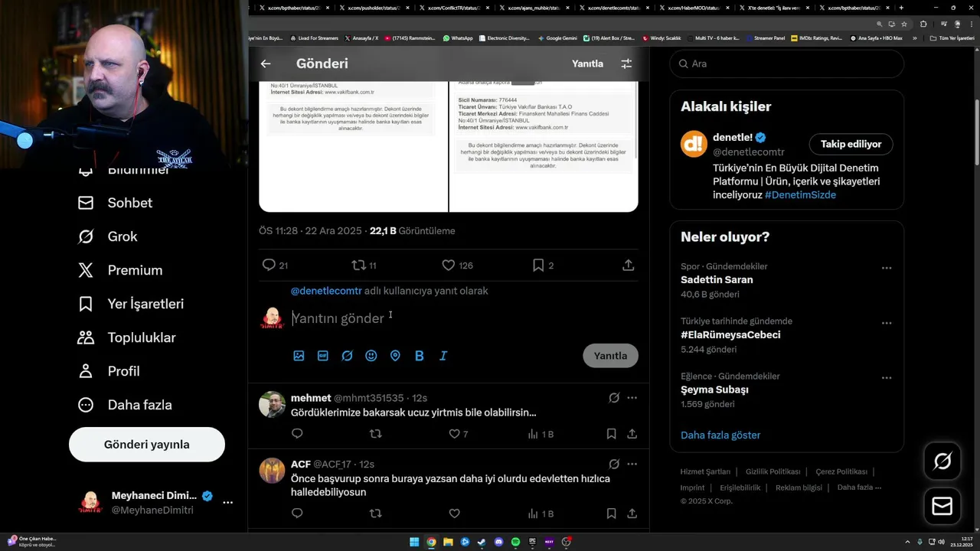Repost ACF's comment

click(x=375, y=514)
